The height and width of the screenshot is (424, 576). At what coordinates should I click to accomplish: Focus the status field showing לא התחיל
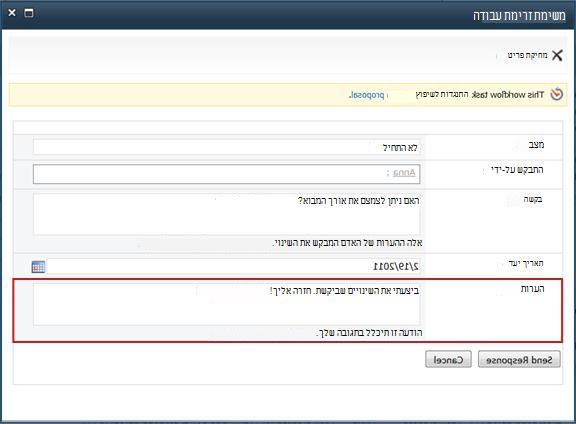click(226, 147)
